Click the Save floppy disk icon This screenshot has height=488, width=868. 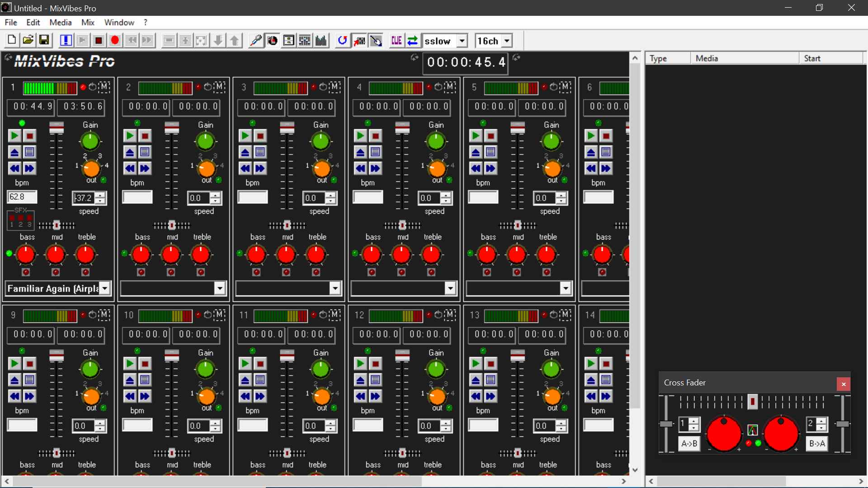click(44, 41)
